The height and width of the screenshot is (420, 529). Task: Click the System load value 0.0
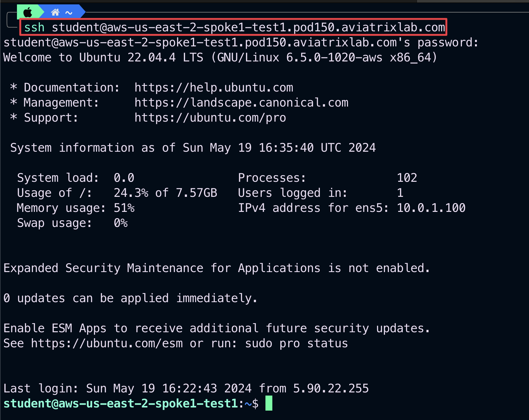tap(124, 178)
